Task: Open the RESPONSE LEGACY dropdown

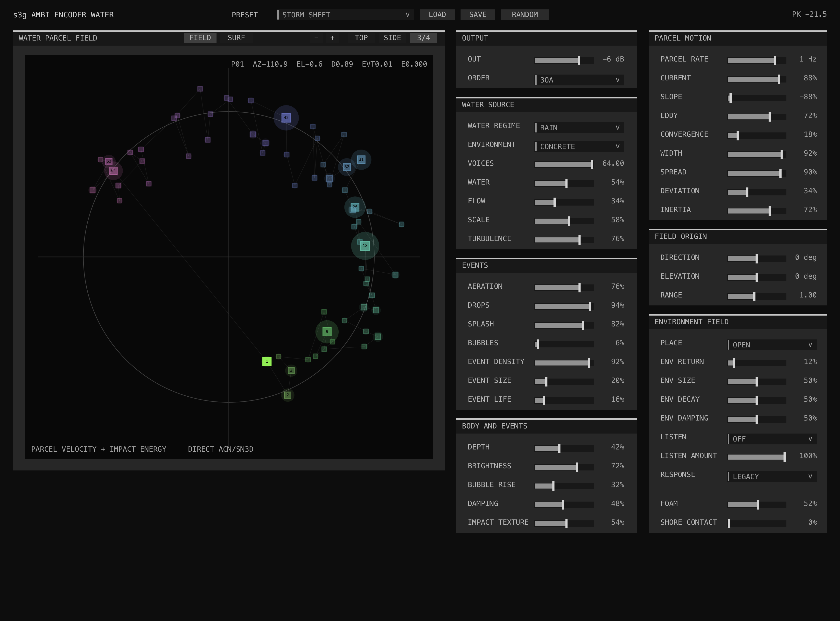Action: coord(772,476)
